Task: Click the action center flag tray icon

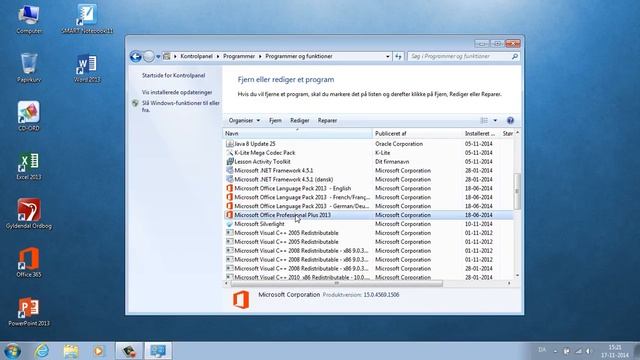Action: click(x=567, y=351)
